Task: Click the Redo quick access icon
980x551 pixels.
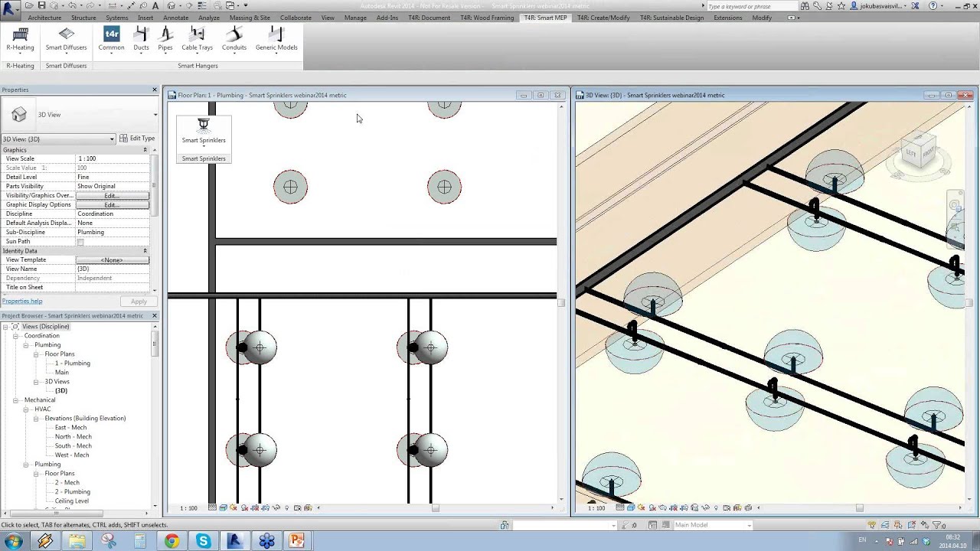Action: (x=90, y=5)
